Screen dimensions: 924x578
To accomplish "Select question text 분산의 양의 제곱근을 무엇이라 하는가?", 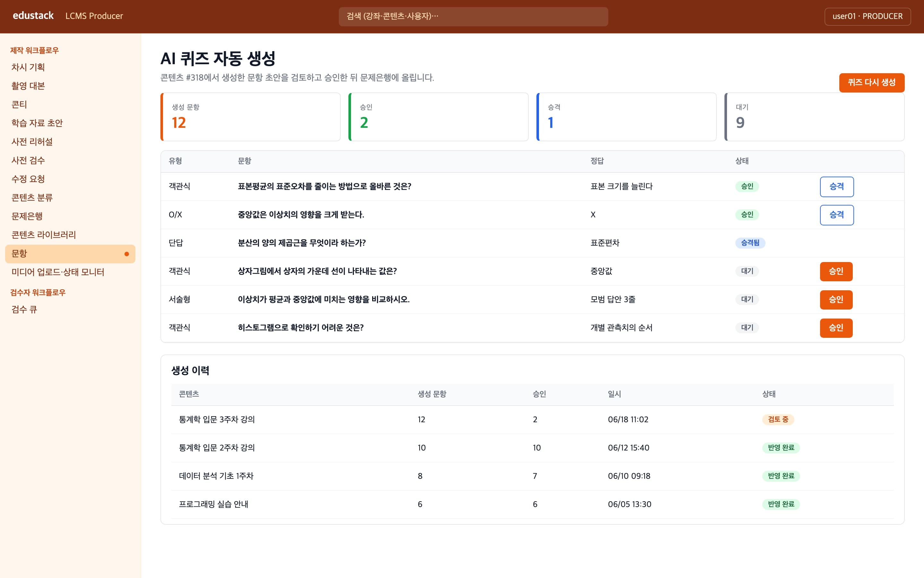I will (x=302, y=243).
